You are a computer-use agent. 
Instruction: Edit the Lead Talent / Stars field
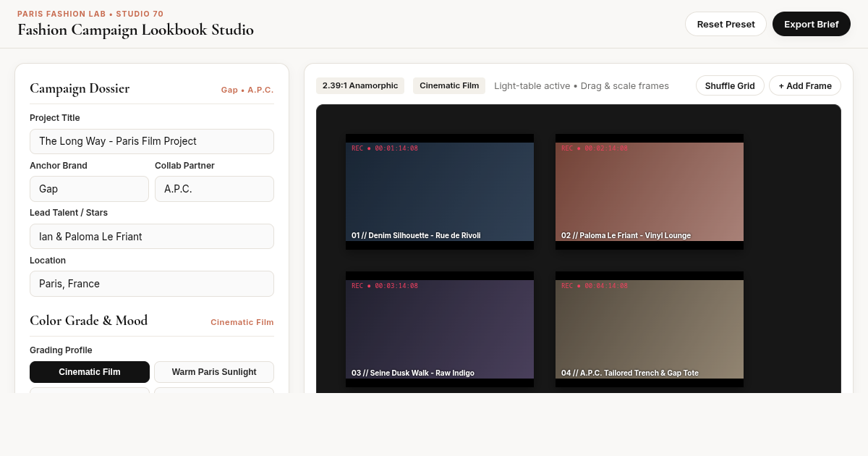click(x=152, y=236)
